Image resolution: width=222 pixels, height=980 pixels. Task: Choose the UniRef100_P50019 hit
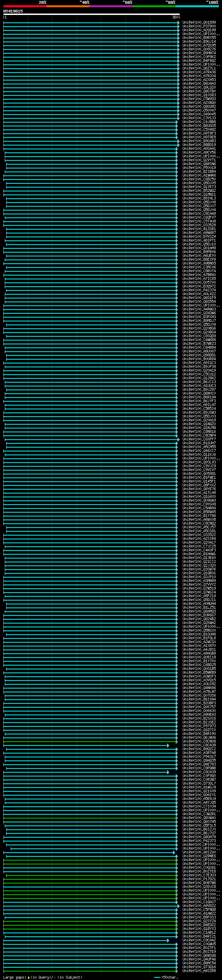199,168
